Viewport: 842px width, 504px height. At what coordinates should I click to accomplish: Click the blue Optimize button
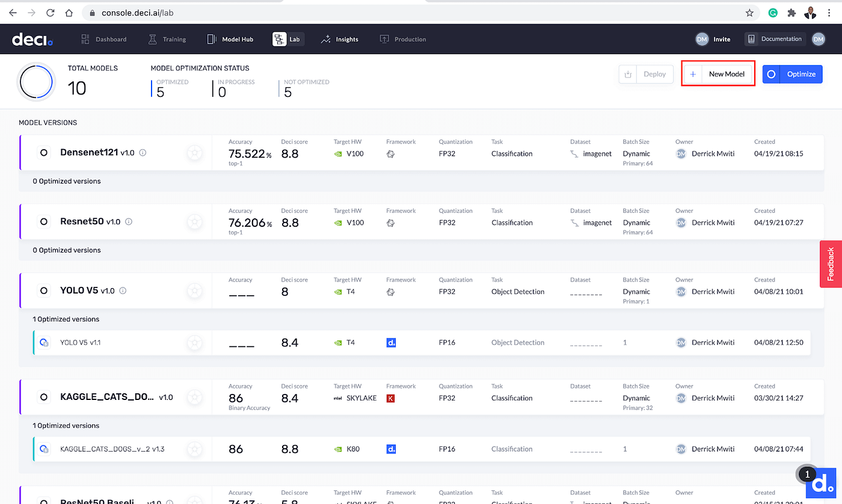pos(792,74)
